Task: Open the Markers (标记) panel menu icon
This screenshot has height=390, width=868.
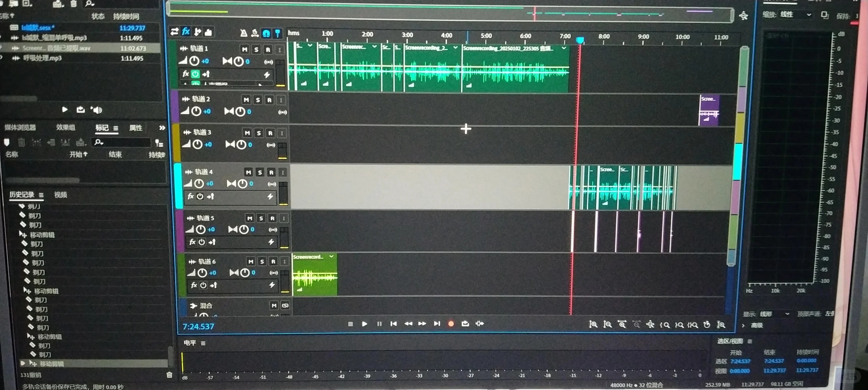Action: (116, 128)
